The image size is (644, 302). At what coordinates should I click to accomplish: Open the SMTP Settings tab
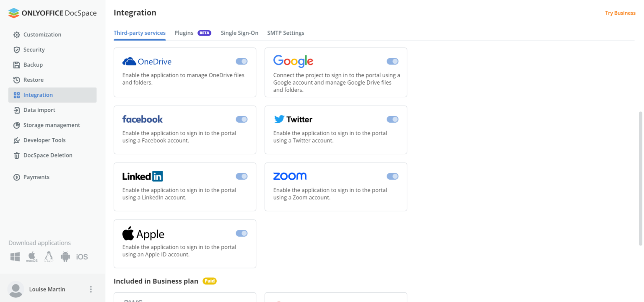click(x=286, y=33)
